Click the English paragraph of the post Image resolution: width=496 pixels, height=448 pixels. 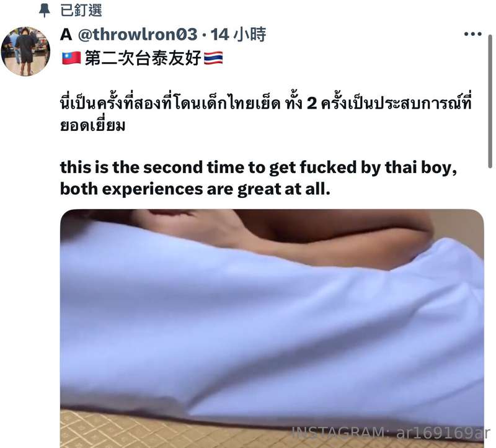click(x=259, y=178)
